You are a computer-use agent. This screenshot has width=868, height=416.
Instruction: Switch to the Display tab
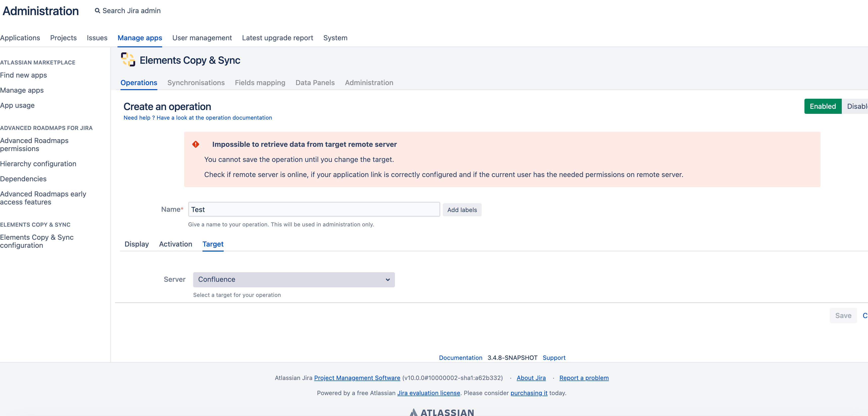click(136, 244)
